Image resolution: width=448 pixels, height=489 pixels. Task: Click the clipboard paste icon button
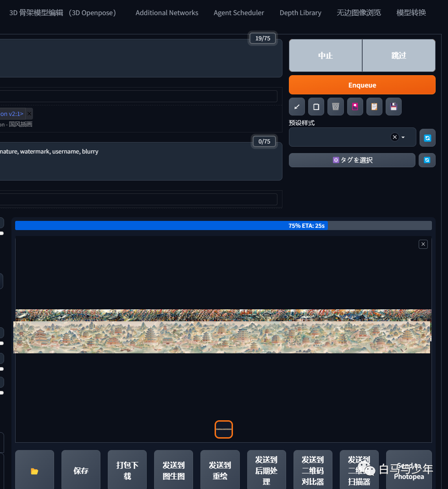point(316,107)
